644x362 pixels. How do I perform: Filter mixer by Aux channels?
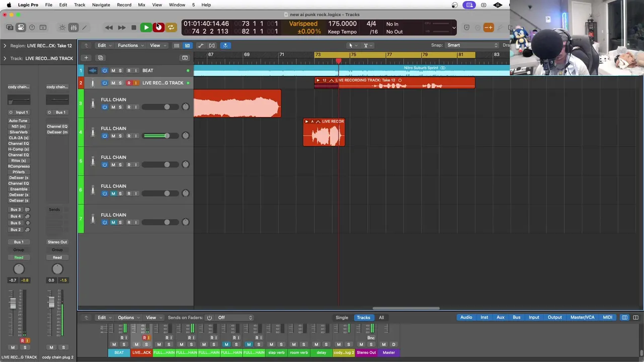click(500, 317)
